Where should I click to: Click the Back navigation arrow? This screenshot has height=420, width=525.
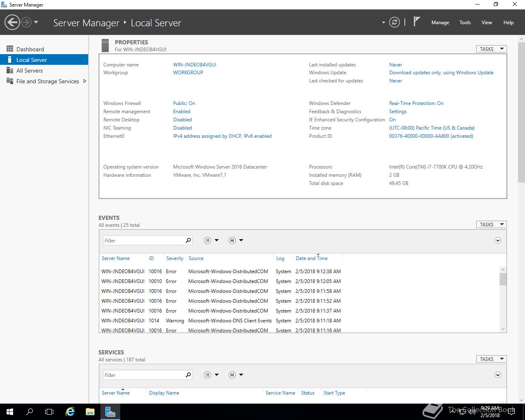click(x=12, y=22)
